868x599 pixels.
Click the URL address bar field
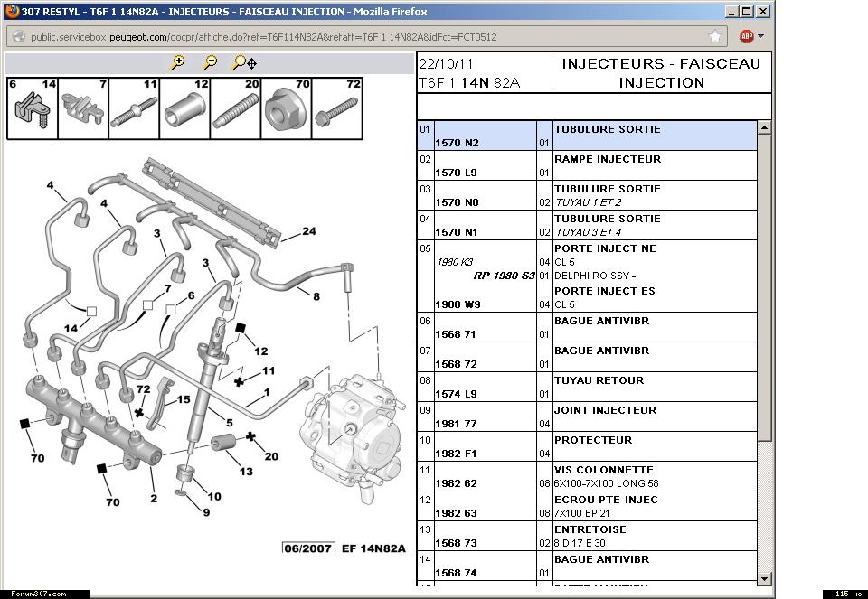tap(362, 37)
